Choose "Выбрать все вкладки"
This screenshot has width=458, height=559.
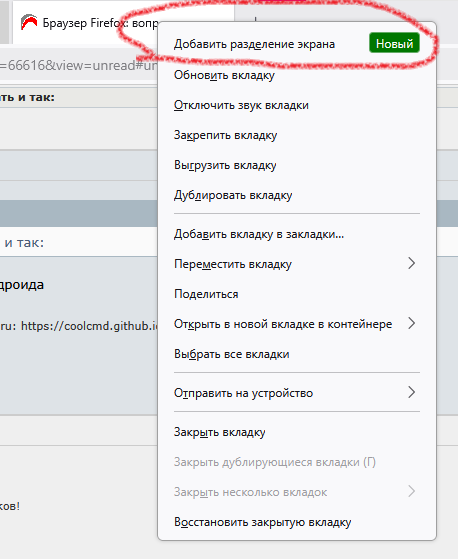[297, 354]
